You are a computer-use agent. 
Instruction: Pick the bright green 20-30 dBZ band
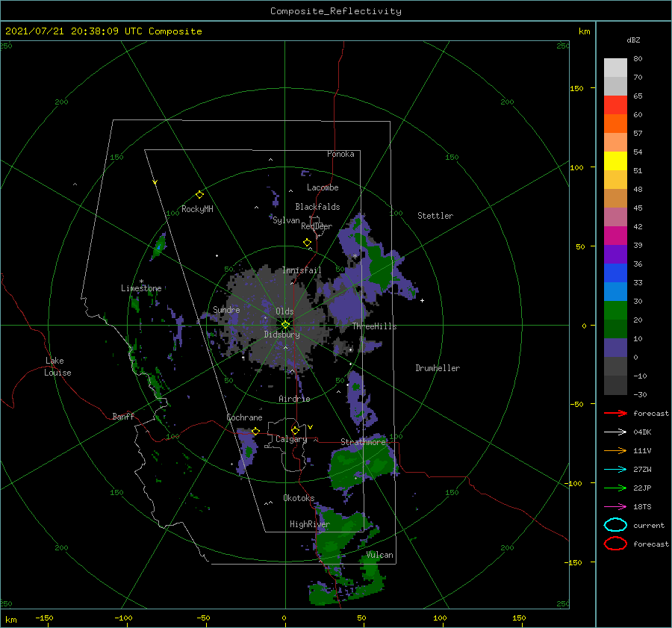[x=615, y=311]
